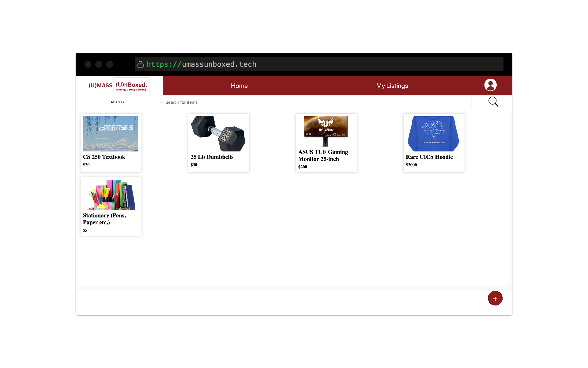
Task: Open the 25 Lb Dumbbells photo
Action: [x=218, y=134]
